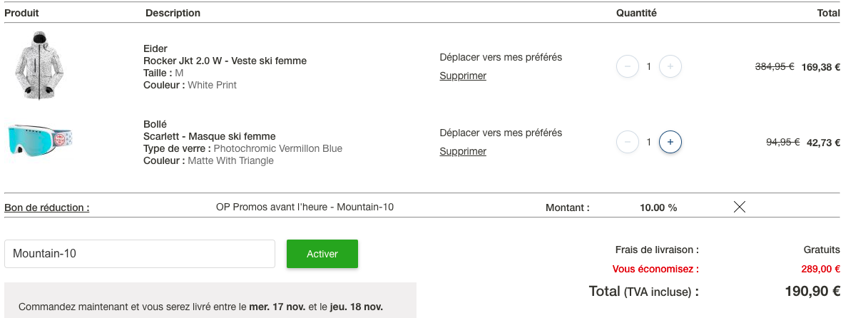Viewport: 868px width, 318px height.
Task: Remove the Mountain-10 coupon with X icon
Action: tap(740, 207)
